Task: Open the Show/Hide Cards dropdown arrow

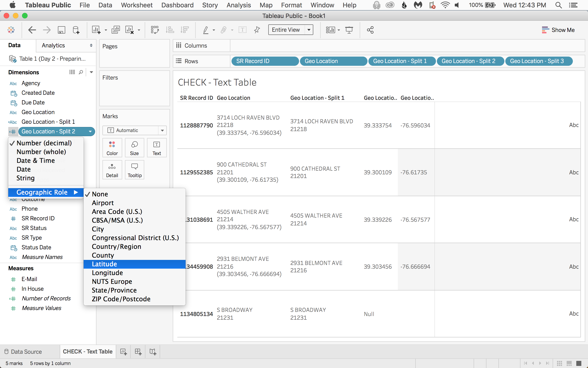Action: click(x=339, y=30)
